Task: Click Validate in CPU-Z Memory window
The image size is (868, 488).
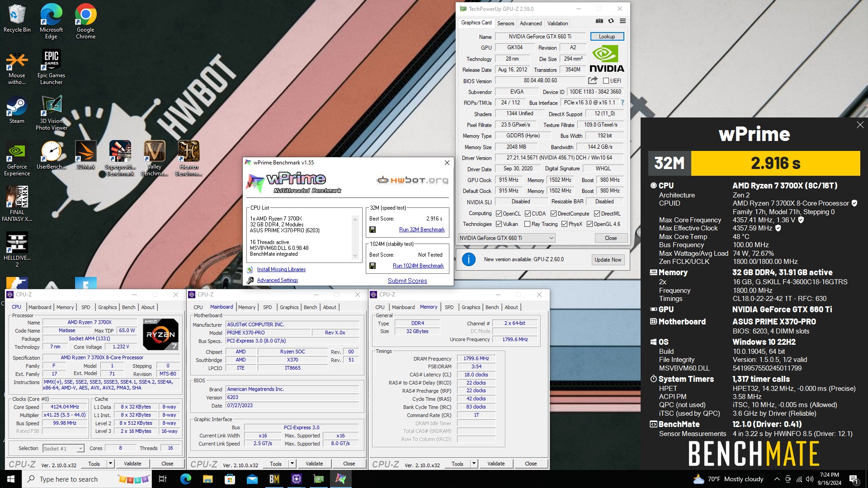Action: click(496, 464)
